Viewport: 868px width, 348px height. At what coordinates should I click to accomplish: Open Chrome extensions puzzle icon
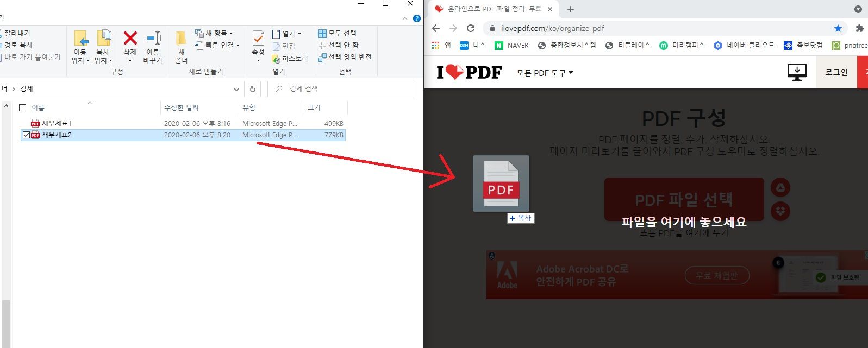coord(859,28)
